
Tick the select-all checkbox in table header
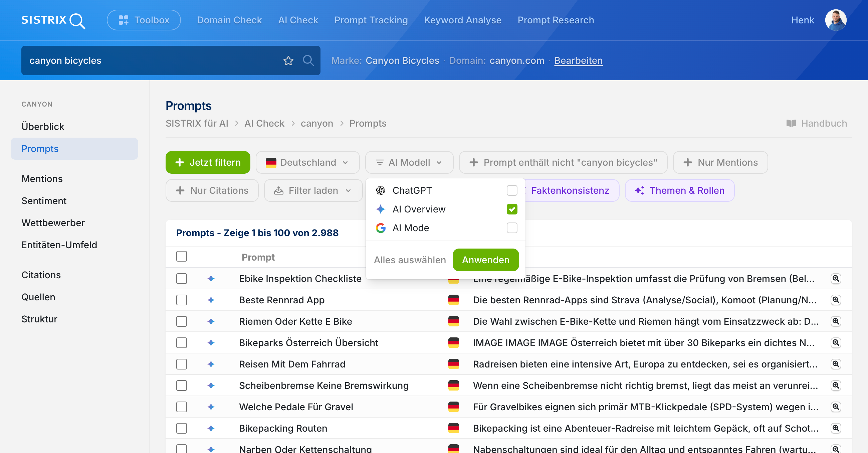click(x=181, y=256)
